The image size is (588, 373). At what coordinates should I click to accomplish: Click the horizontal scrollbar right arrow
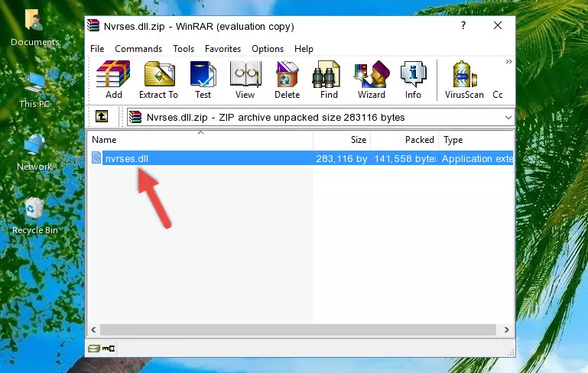coord(507,330)
